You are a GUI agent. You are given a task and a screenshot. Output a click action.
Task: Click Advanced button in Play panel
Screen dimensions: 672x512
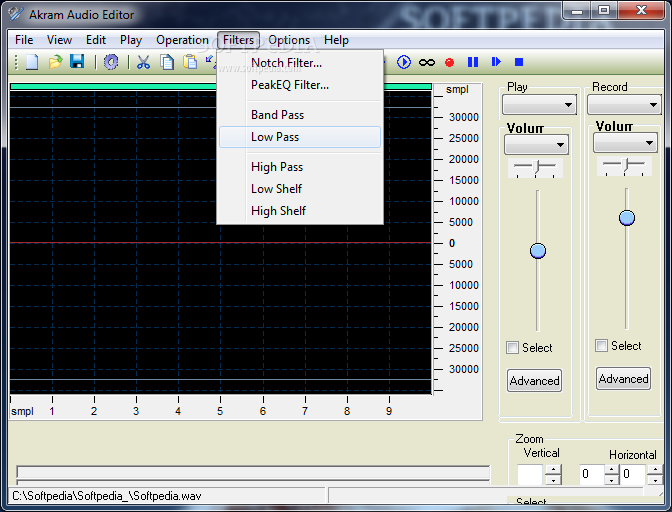[x=534, y=380]
